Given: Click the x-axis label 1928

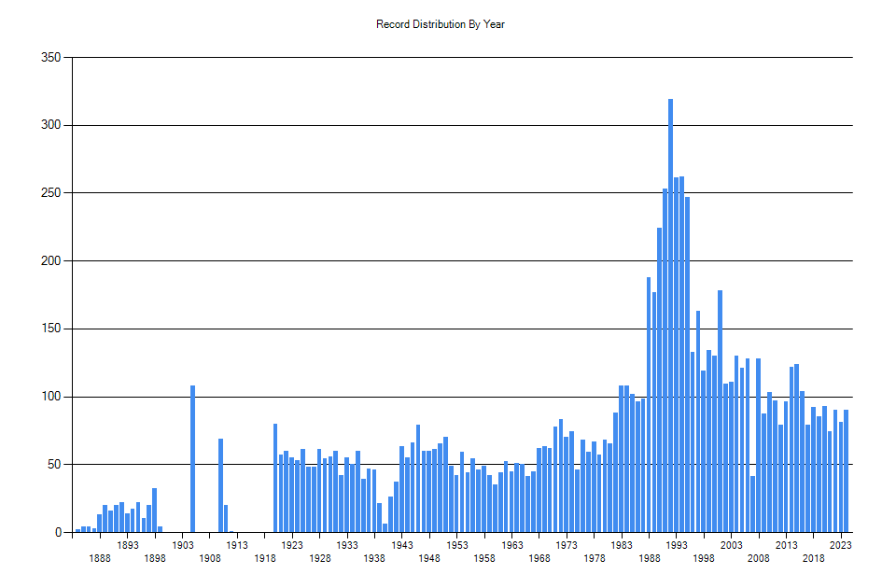Looking at the screenshot, I should click(x=320, y=558).
